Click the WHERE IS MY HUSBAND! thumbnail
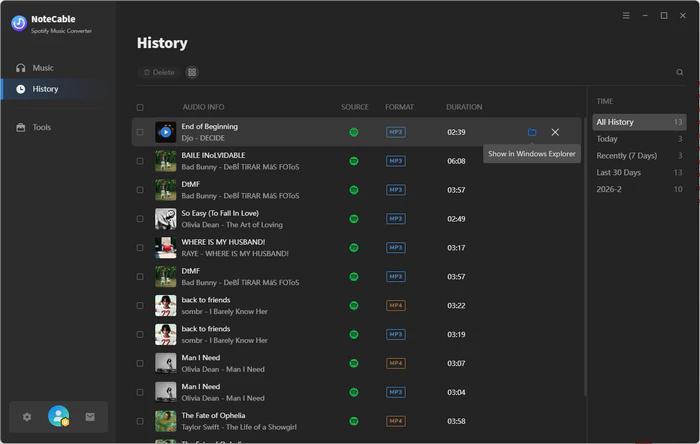The image size is (700, 444). point(166,248)
